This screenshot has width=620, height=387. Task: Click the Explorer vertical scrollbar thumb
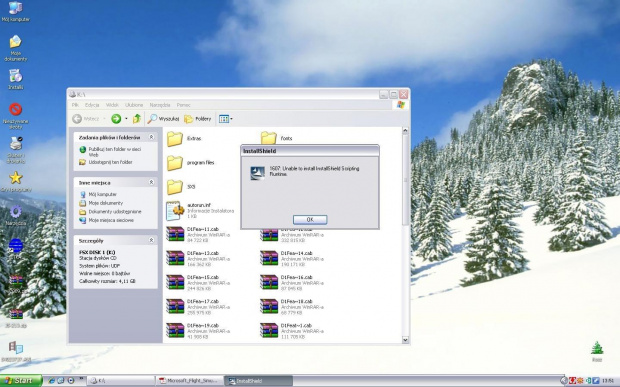click(x=405, y=180)
